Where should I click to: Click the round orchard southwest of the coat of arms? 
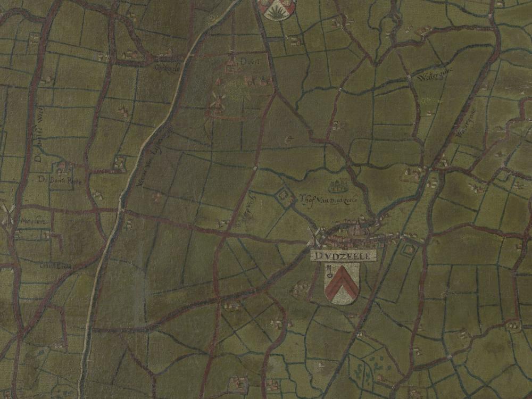(300, 289)
